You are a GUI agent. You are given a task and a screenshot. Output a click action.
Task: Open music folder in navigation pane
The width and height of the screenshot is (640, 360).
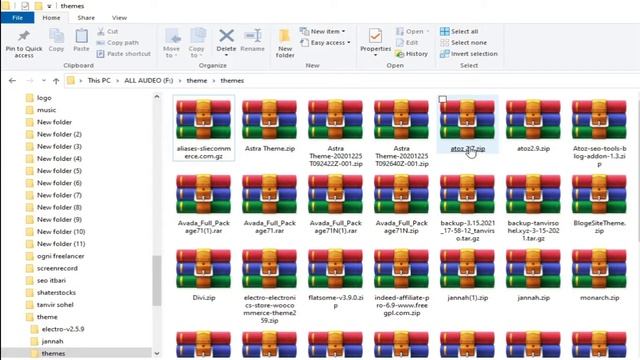pyautogui.click(x=46, y=110)
